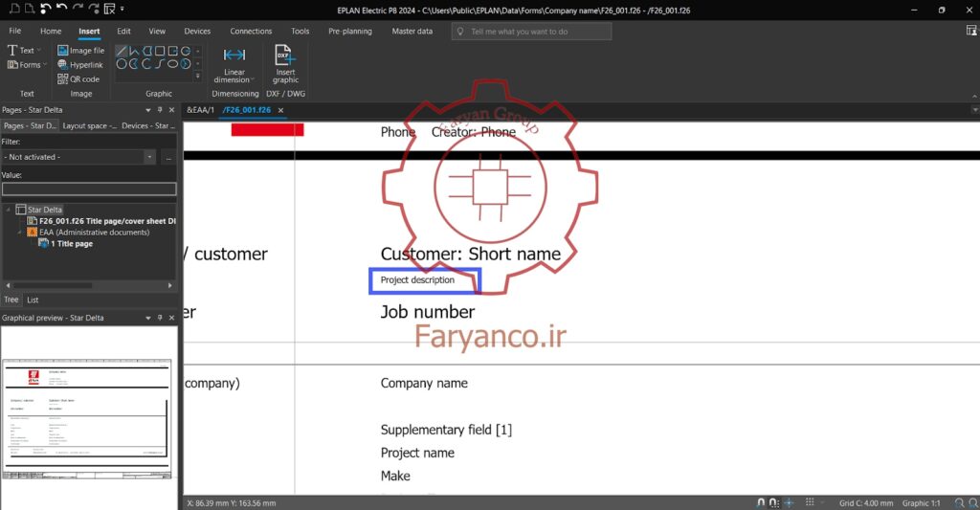Screen dimensions: 980x510
Task: Select the Spline graphic tool
Action: pyautogui.click(x=160, y=64)
